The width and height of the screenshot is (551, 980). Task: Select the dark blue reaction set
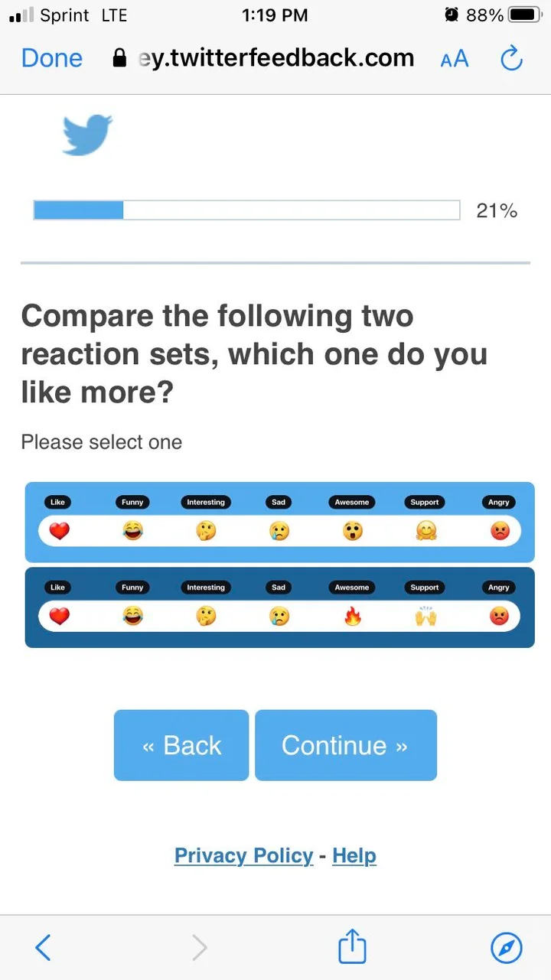point(279,607)
